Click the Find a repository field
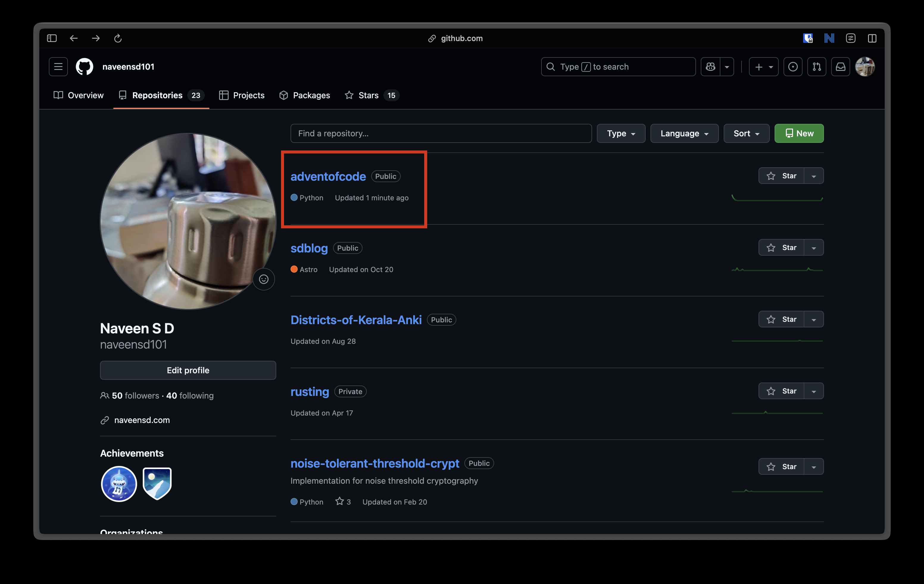Viewport: 924px width, 584px height. (x=441, y=134)
